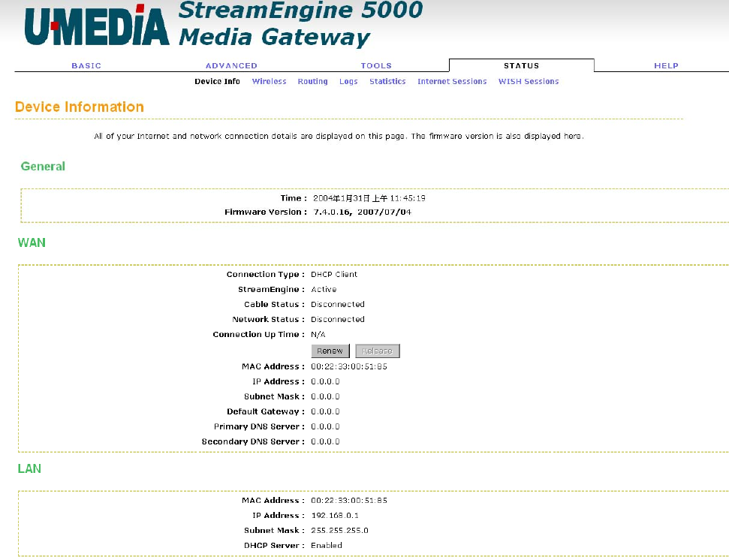Click the Network Status Disconnected value
Screen dimensions: 729x560
coord(338,319)
